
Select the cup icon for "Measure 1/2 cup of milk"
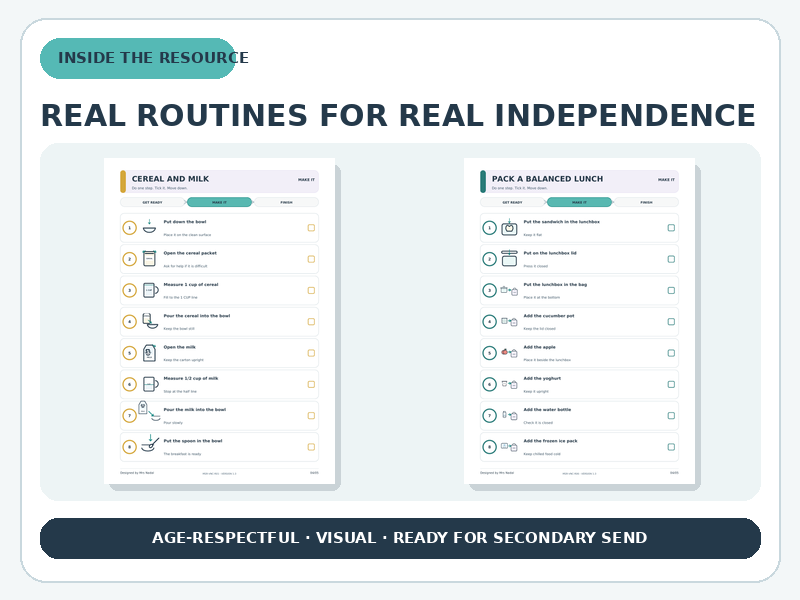pos(151,384)
